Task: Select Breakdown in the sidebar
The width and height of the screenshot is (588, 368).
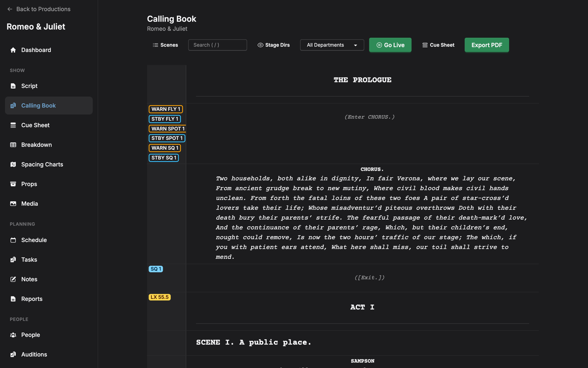Action: click(x=49, y=145)
